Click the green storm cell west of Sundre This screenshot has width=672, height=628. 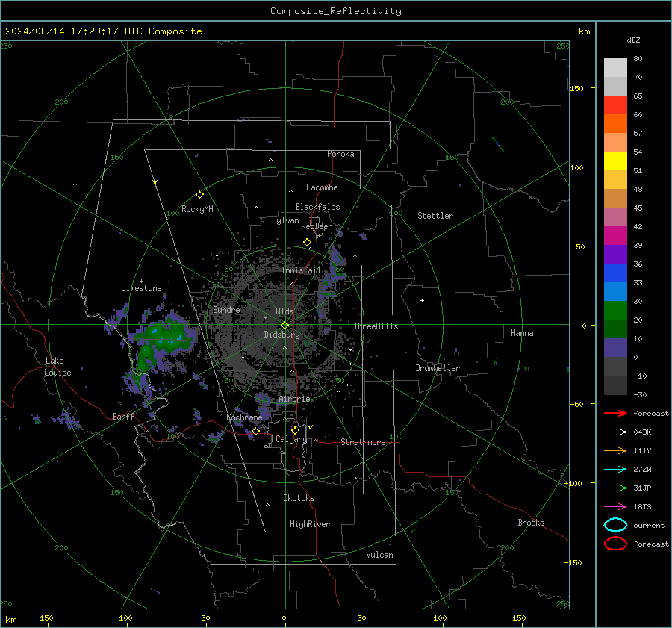(165, 337)
